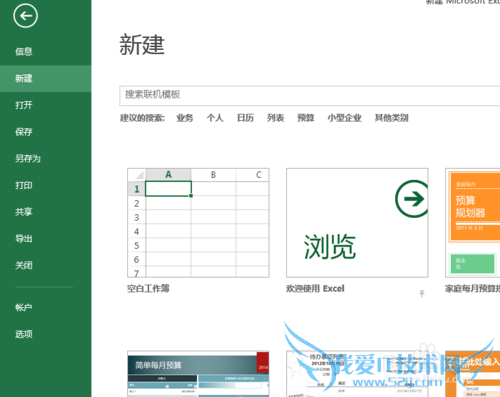Viewport: 500px width, 397px height.
Task: Search suggested category 个人
Action: pos(215,118)
